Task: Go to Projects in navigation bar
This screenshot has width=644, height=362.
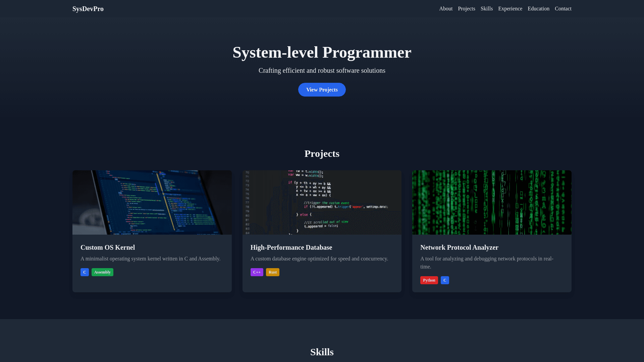Action: [466, 9]
